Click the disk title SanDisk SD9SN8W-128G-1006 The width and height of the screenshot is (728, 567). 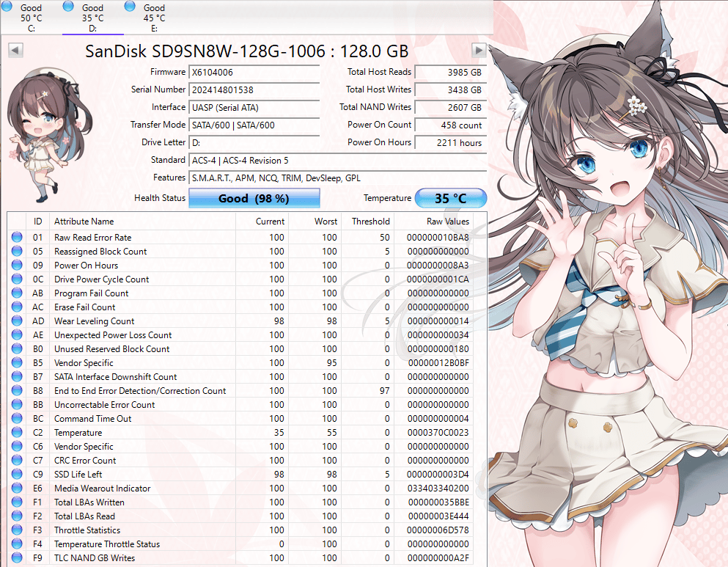pyautogui.click(x=246, y=51)
